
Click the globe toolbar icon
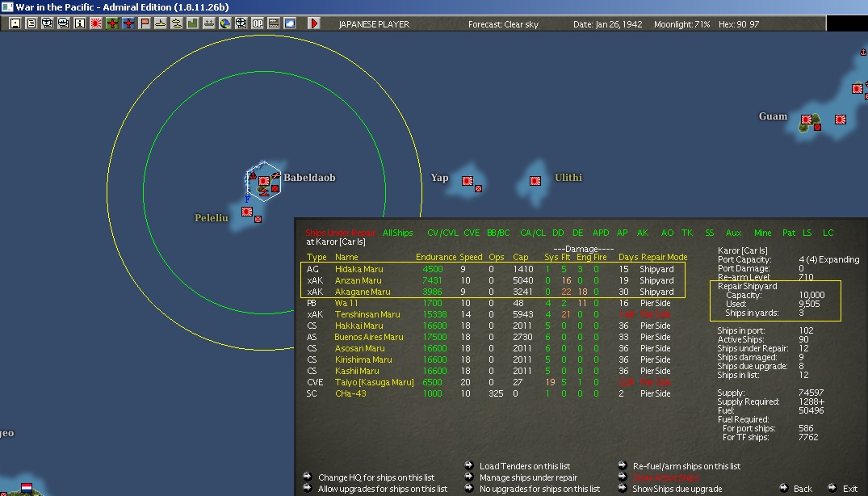(x=224, y=23)
